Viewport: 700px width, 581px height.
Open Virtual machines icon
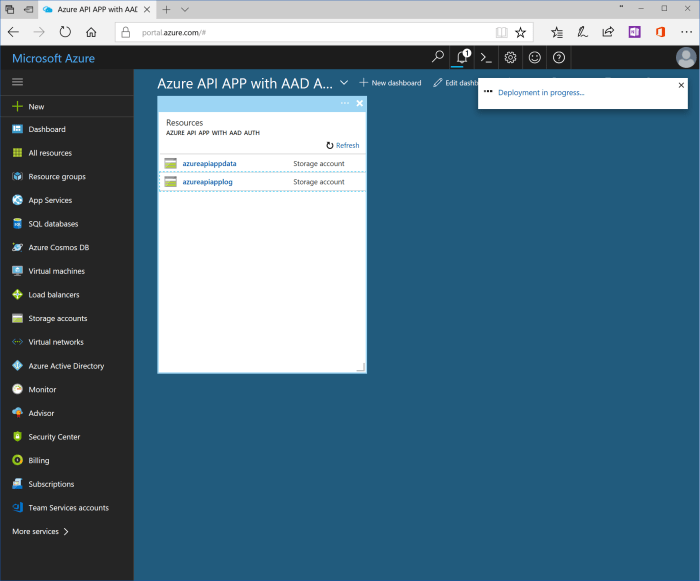[17, 271]
